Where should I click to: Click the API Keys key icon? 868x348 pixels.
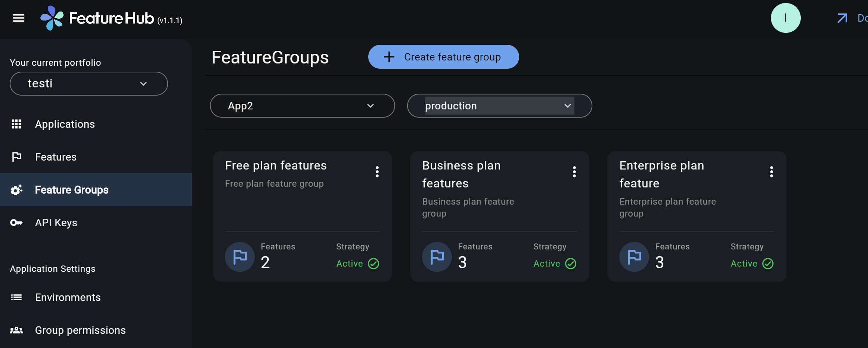pos(16,223)
